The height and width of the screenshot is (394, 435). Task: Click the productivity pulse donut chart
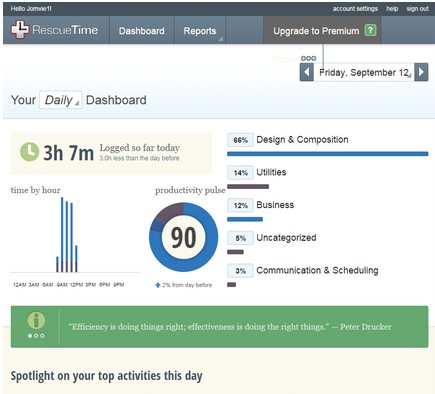183,237
